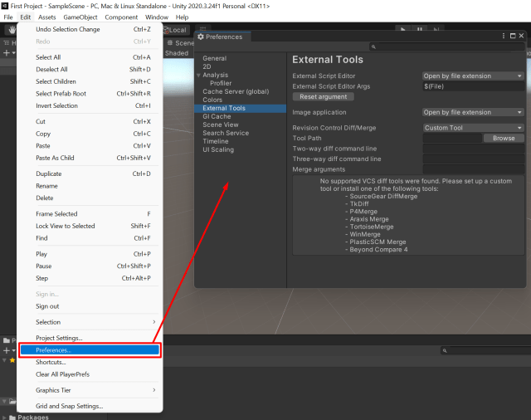The width and height of the screenshot is (531, 420).
Task: Select UI Scaling preferences
Action: point(218,149)
